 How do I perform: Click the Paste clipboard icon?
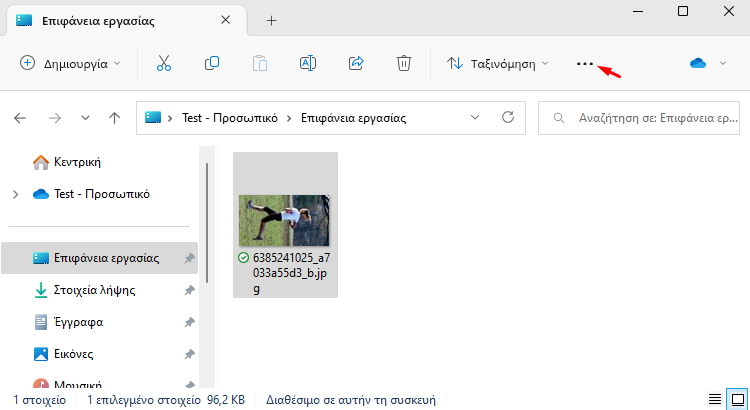pyautogui.click(x=260, y=63)
